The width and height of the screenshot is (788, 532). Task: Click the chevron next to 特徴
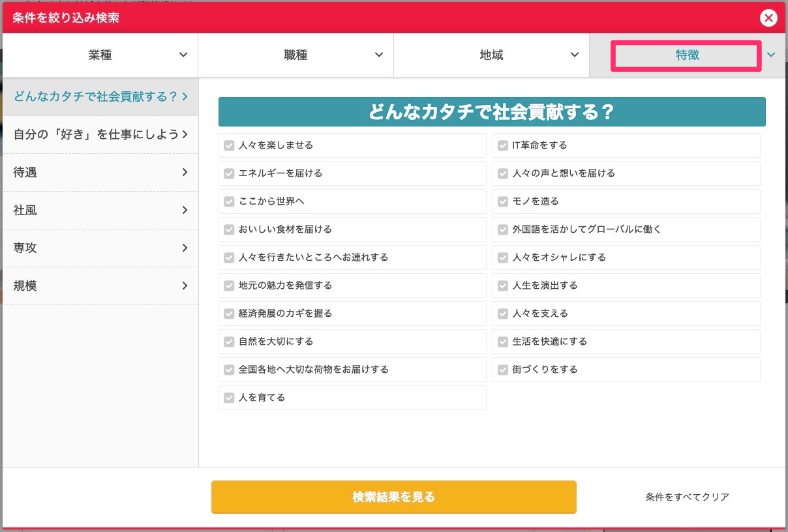(x=772, y=55)
